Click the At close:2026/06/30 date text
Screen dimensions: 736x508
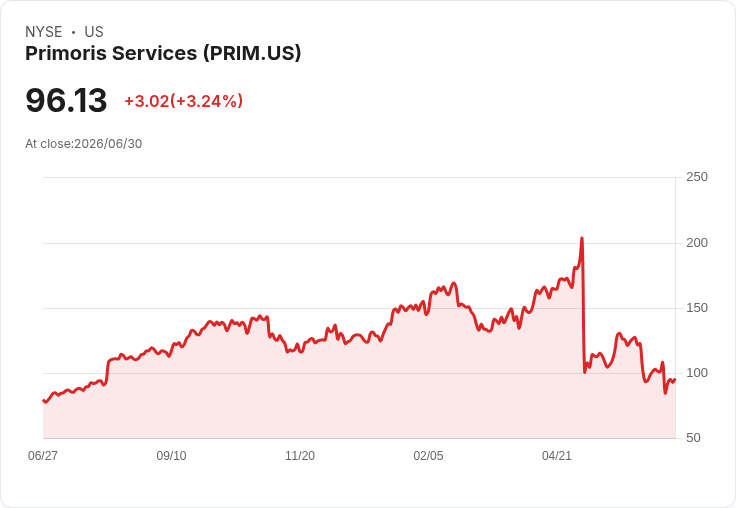pos(84,144)
